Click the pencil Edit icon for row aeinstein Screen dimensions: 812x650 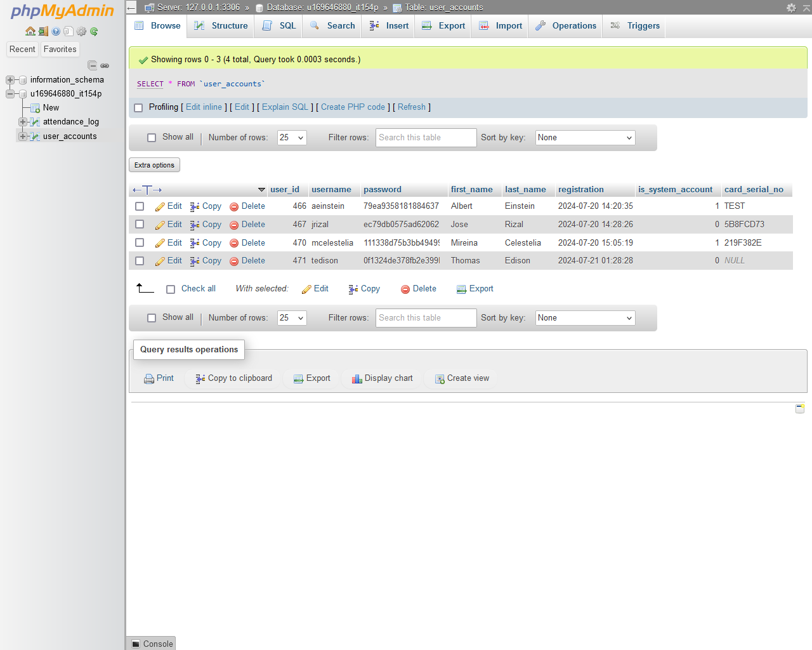(160, 207)
